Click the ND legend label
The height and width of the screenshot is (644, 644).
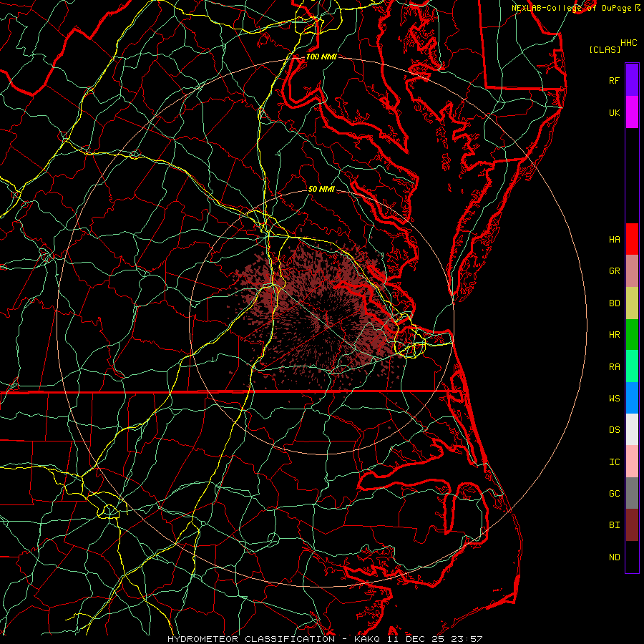(x=614, y=557)
